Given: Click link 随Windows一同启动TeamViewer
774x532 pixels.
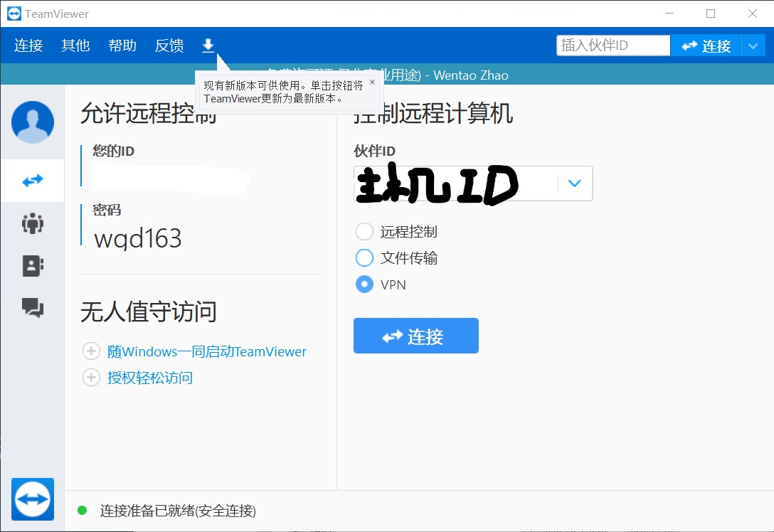Looking at the screenshot, I should click(207, 351).
